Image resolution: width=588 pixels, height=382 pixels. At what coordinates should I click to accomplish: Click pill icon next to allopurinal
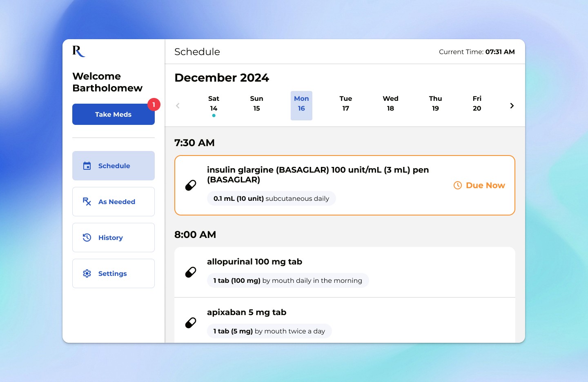pyautogui.click(x=191, y=272)
